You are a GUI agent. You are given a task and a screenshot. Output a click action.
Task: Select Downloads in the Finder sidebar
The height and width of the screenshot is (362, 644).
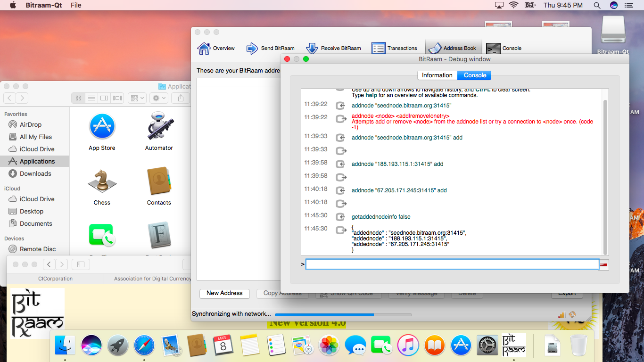point(35,173)
